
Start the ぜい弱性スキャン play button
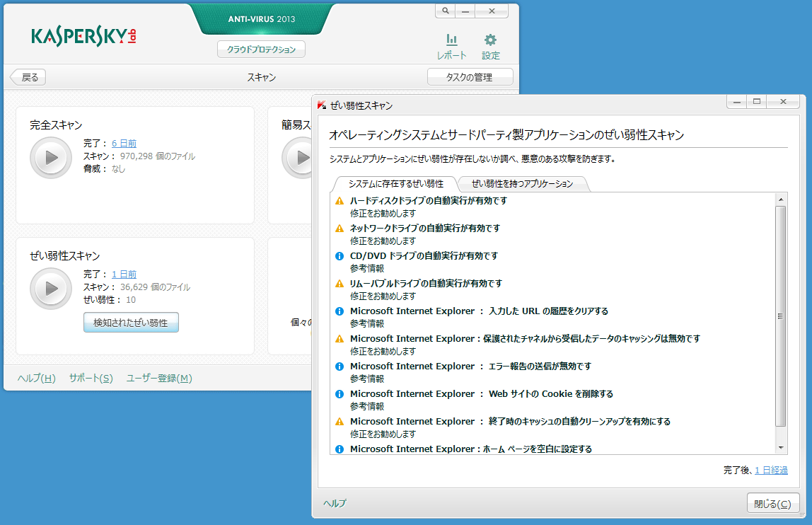pyautogui.click(x=51, y=288)
